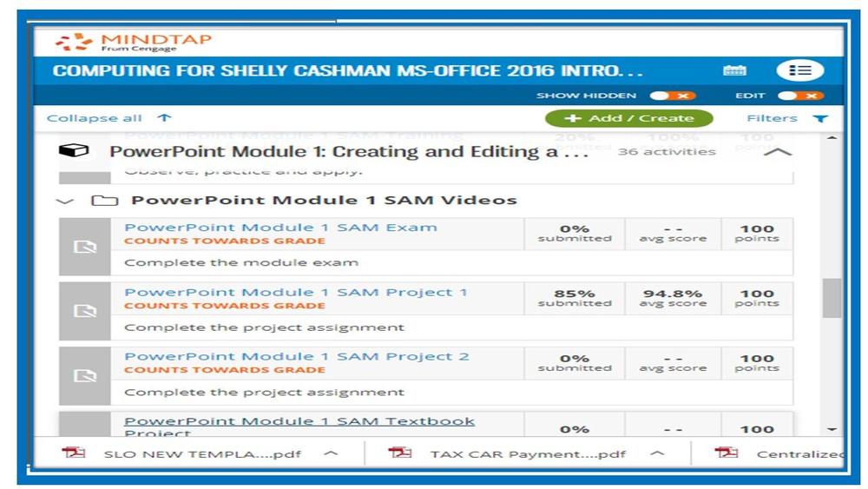Open the calendar icon in header

[x=734, y=70]
